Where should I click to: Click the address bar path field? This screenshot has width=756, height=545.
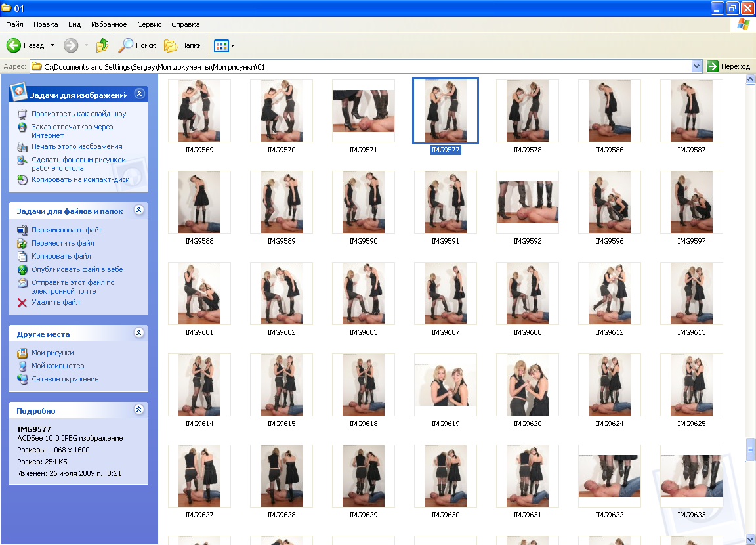pos(361,66)
